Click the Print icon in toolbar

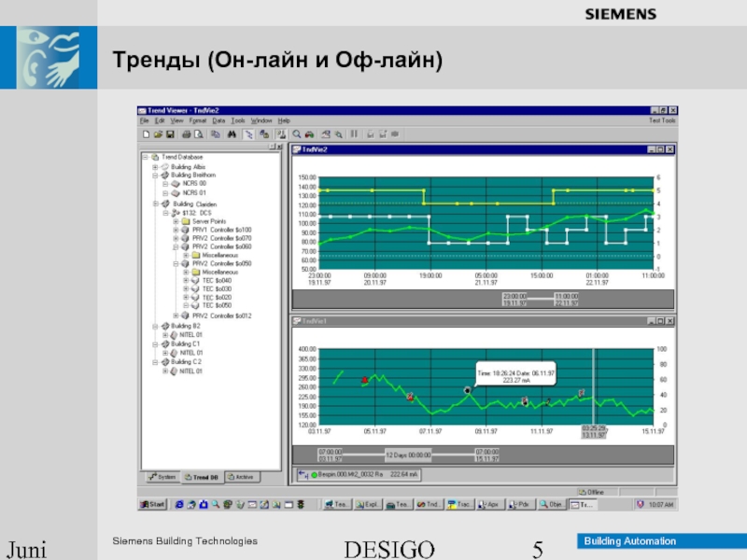click(x=186, y=134)
